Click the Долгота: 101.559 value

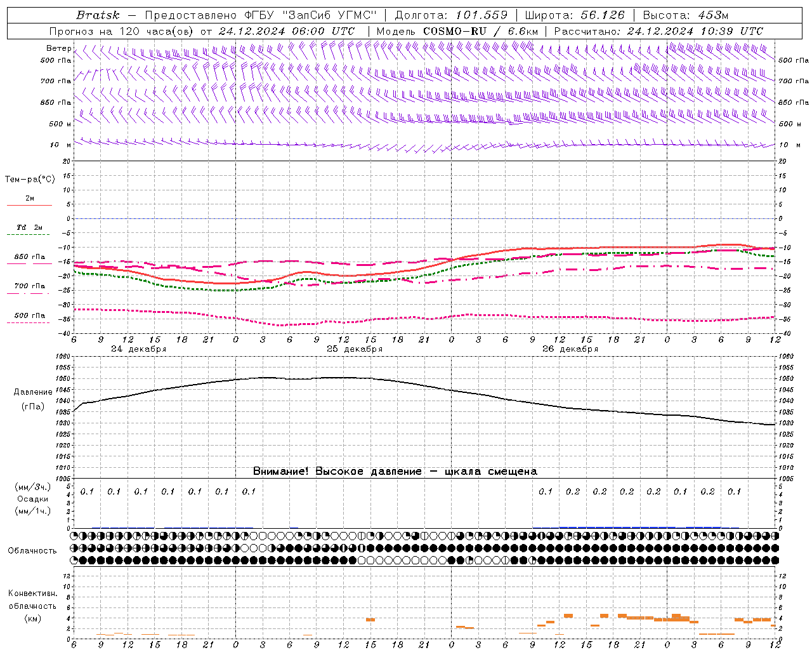coord(451,15)
